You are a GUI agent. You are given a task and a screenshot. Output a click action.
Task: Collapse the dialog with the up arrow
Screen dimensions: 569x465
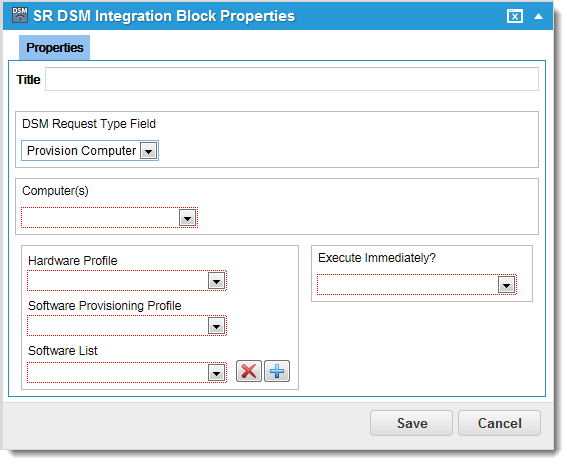coord(539,16)
